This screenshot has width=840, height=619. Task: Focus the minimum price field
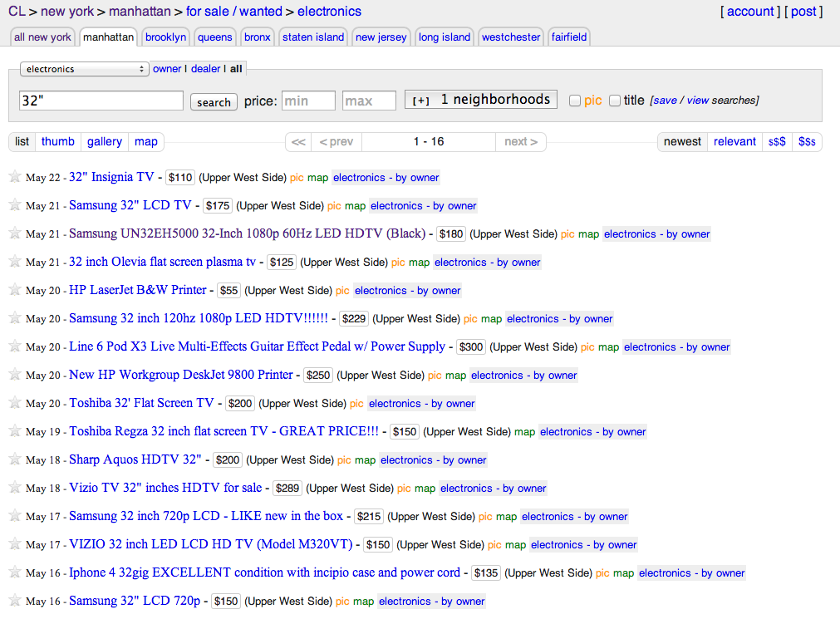(x=308, y=101)
